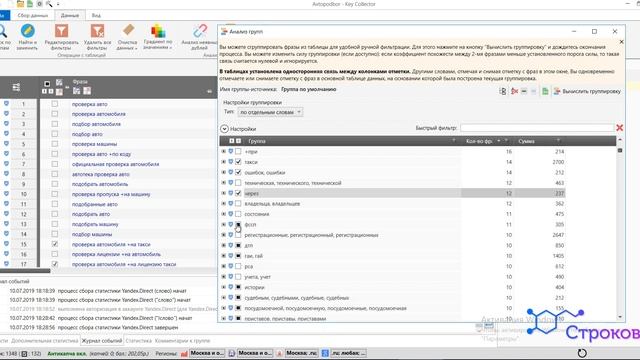
Task: Click the first Москва и о... region button
Action: (x=207, y=353)
